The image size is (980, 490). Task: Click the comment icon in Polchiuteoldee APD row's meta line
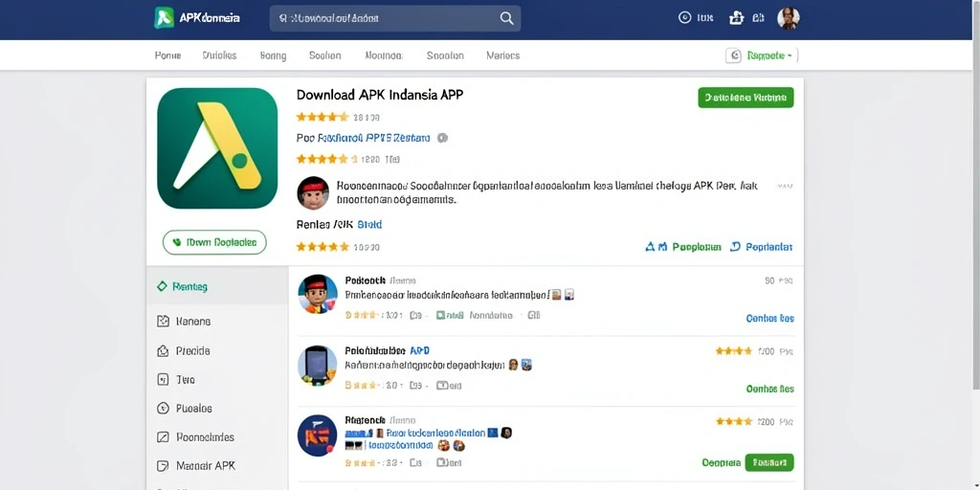(x=442, y=386)
